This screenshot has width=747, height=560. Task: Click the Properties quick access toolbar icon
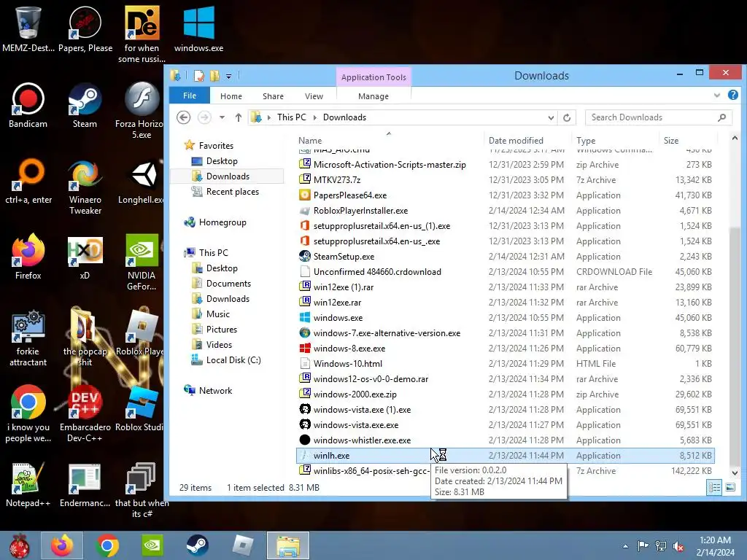[198, 76]
